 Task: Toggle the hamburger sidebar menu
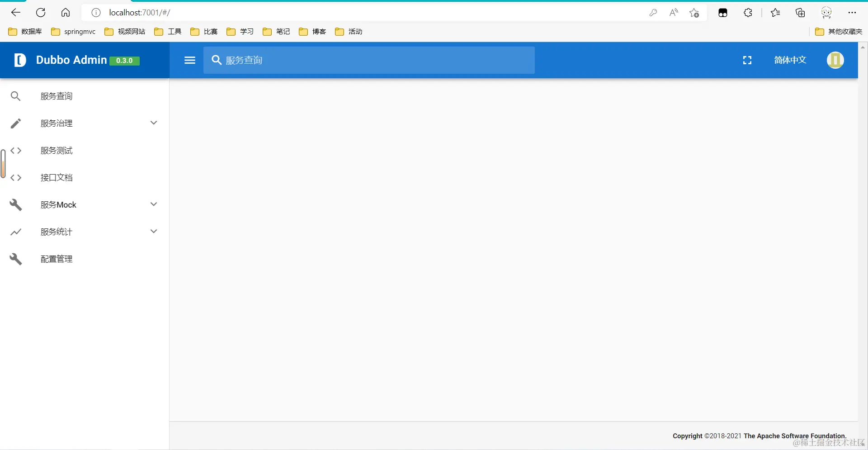190,60
